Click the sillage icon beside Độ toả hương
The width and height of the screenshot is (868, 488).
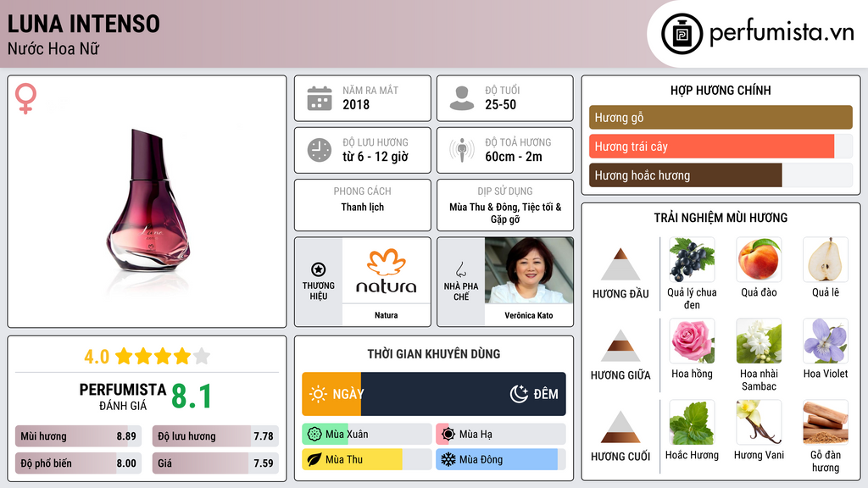[462, 150]
